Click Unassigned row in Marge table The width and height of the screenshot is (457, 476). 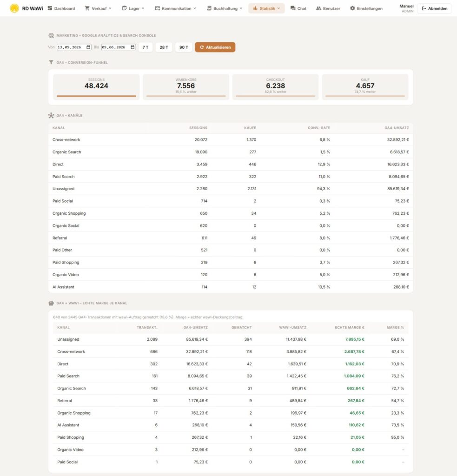coord(231,339)
